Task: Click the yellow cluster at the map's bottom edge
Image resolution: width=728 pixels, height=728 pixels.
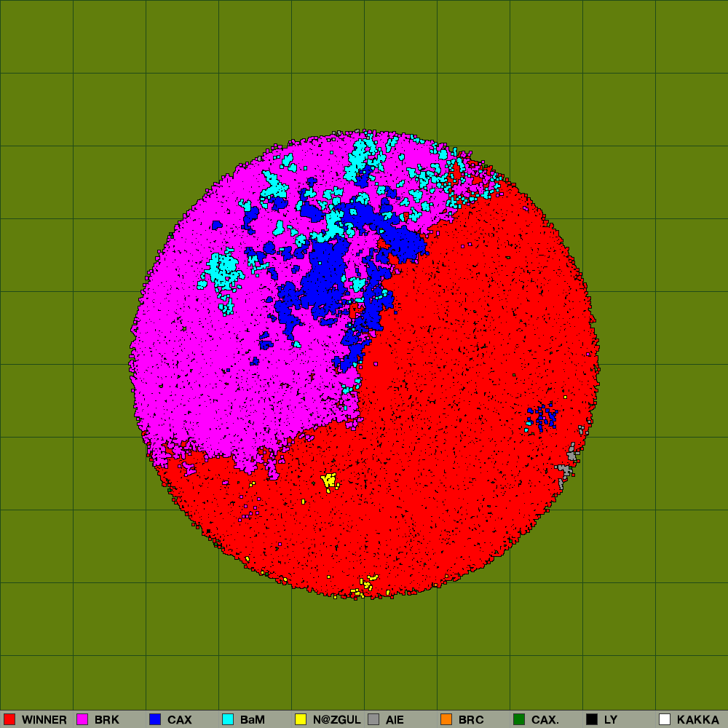Action: 368,584
